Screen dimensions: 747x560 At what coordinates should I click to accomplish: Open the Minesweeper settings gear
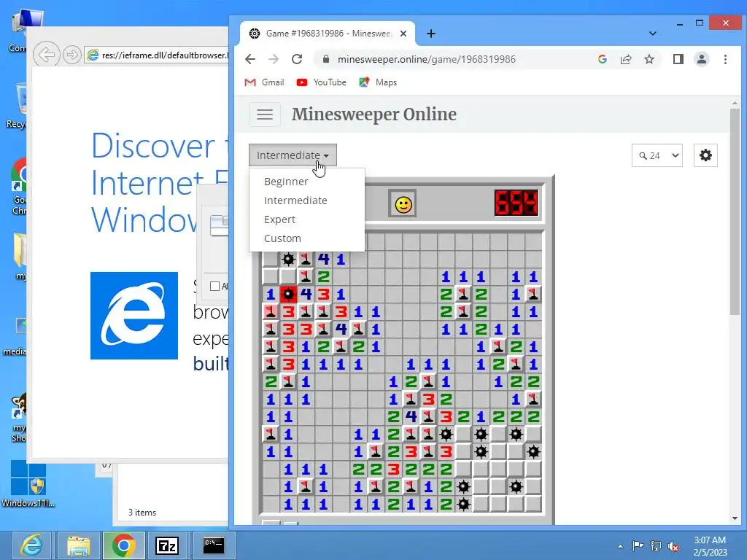(x=705, y=155)
